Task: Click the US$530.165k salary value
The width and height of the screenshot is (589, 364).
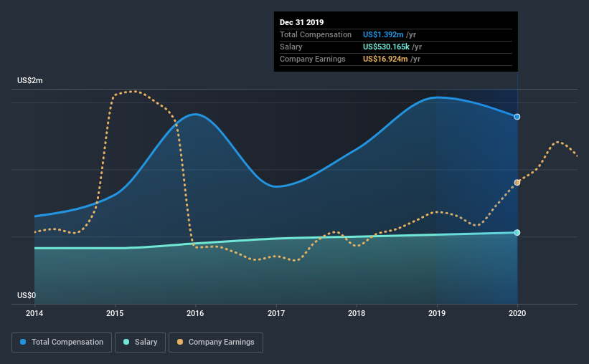Action: point(386,47)
